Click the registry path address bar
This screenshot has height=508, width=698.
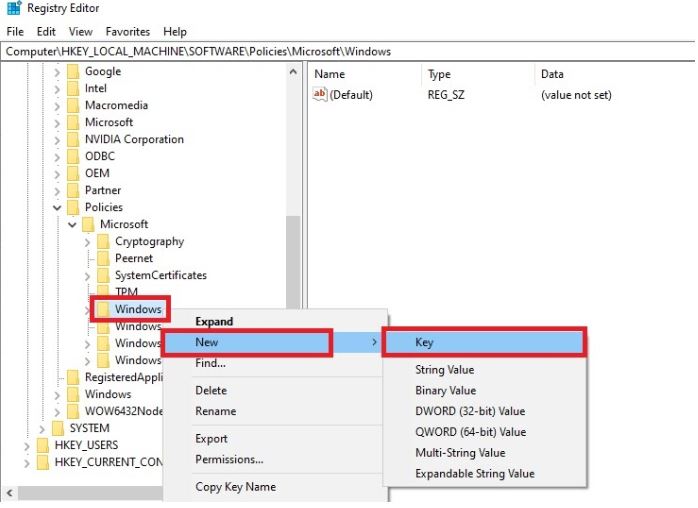[347, 52]
